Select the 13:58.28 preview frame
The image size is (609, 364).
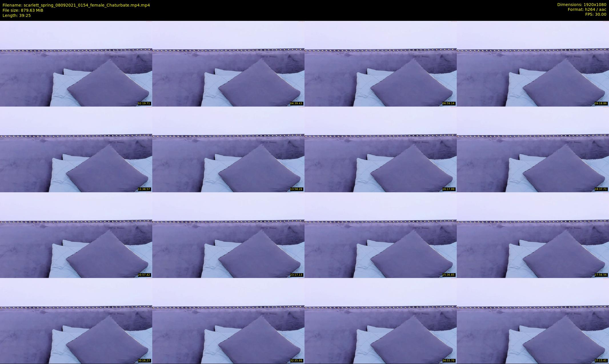point(228,149)
